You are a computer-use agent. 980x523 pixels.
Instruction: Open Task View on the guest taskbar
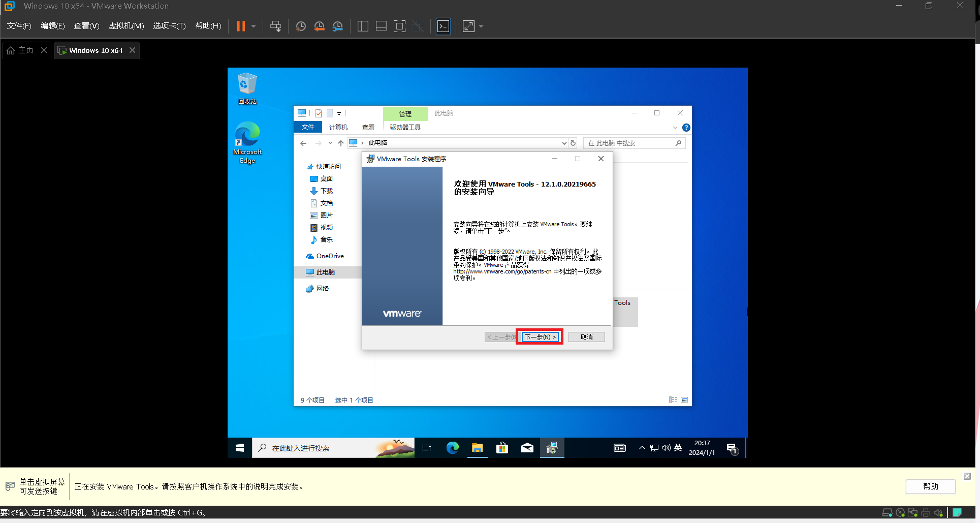pos(427,448)
